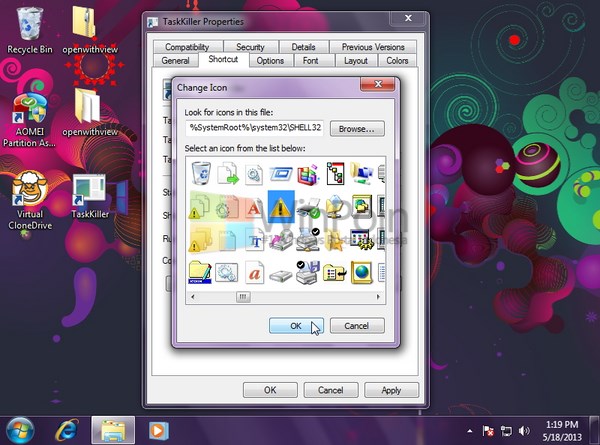This screenshot has height=445, width=600.
Task: Switch to the Font tab
Action: 310,60
